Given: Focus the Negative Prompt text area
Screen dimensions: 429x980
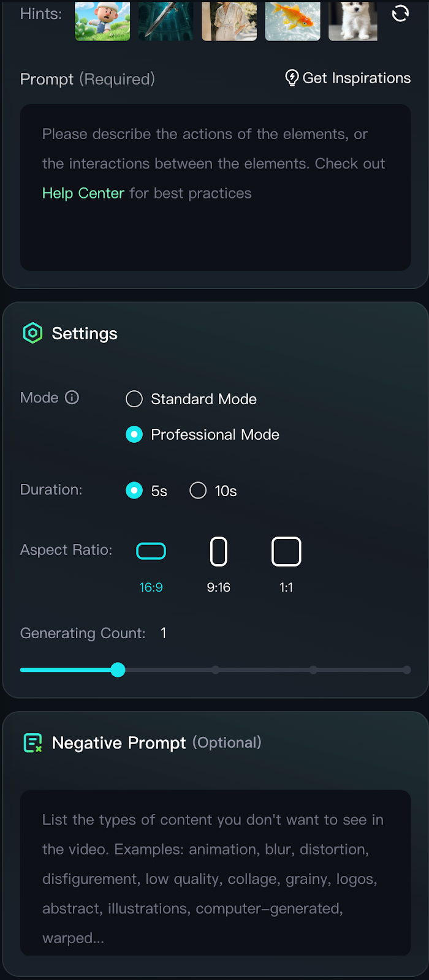Looking at the screenshot, I should 216,873.
